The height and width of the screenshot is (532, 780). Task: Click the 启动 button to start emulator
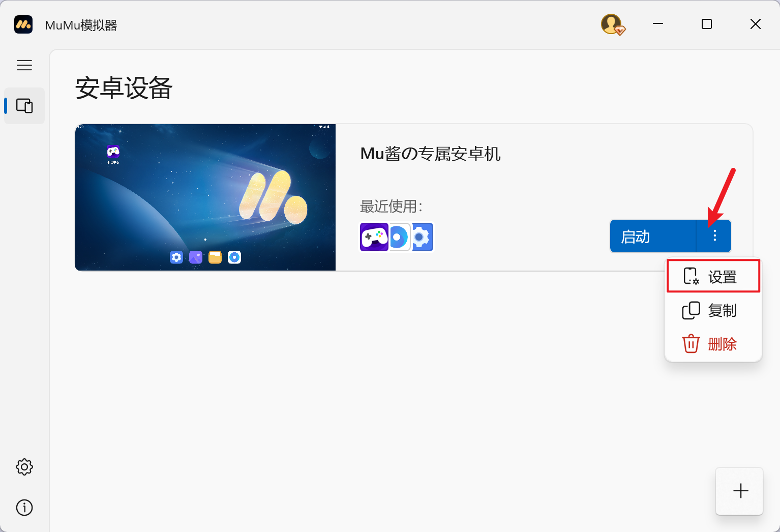[x=652, y=237]
